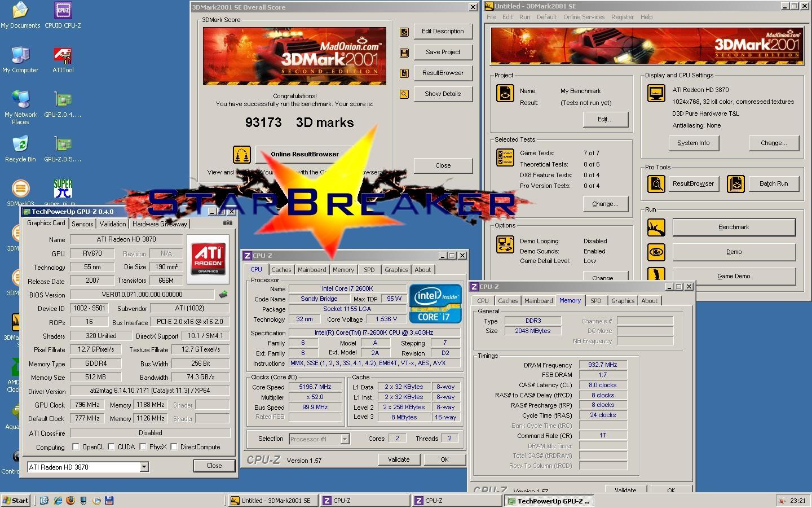Open My Documents desktop icon
Viewport: 812px width, 508px height.
20,15
